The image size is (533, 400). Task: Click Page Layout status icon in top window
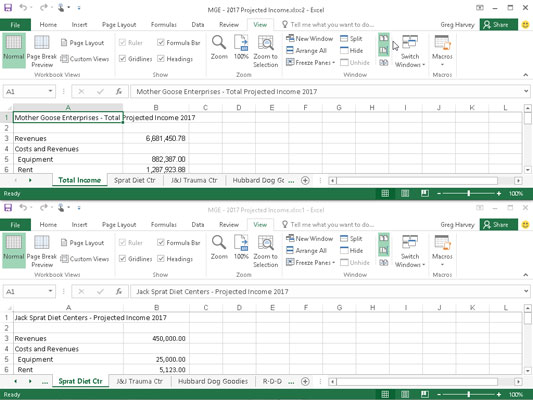(x=405, y=193)
